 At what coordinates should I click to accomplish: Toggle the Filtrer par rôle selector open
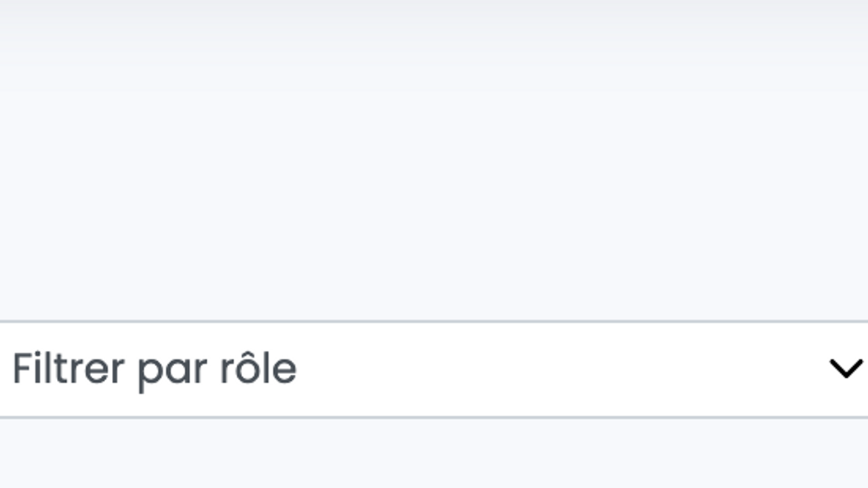434,369
